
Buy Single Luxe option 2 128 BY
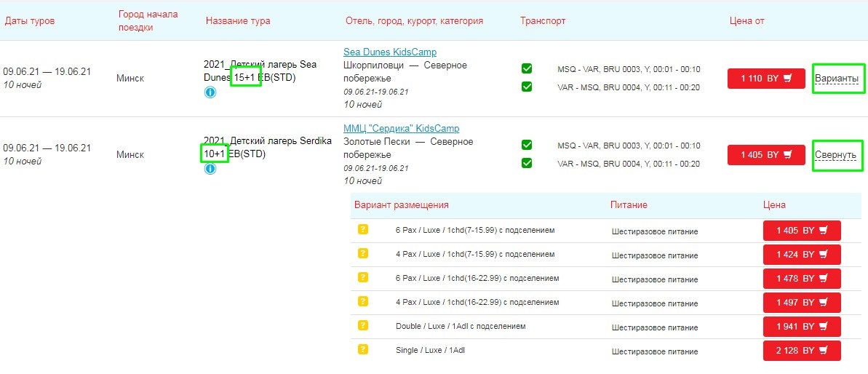[802, 351]
